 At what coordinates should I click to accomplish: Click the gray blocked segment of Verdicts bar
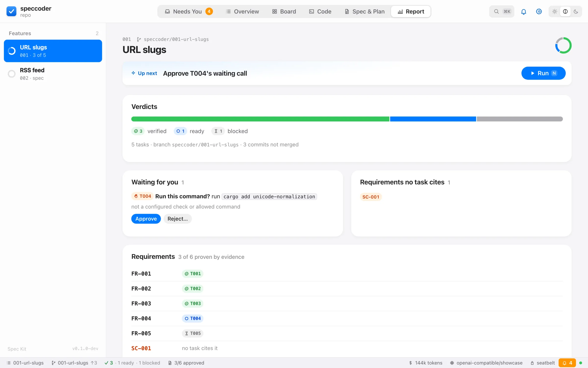520,119
